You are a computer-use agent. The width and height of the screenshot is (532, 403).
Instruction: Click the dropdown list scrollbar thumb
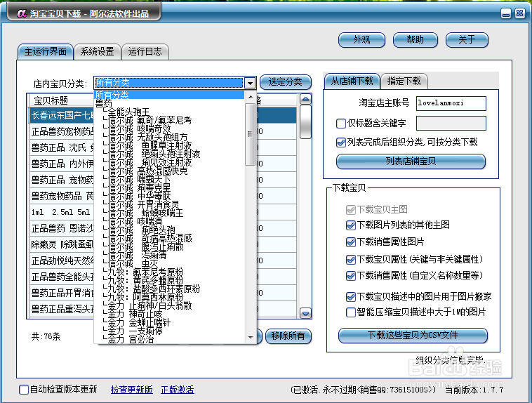pos(251,134)
